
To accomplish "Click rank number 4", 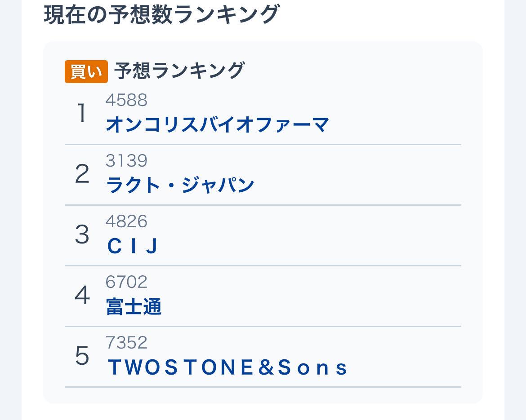I will [82, 295].
